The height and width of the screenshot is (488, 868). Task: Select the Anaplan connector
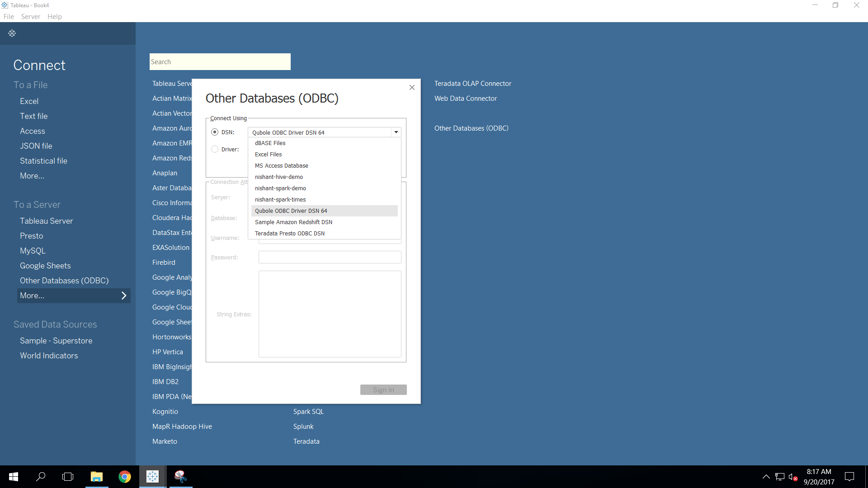click(165, 173)
